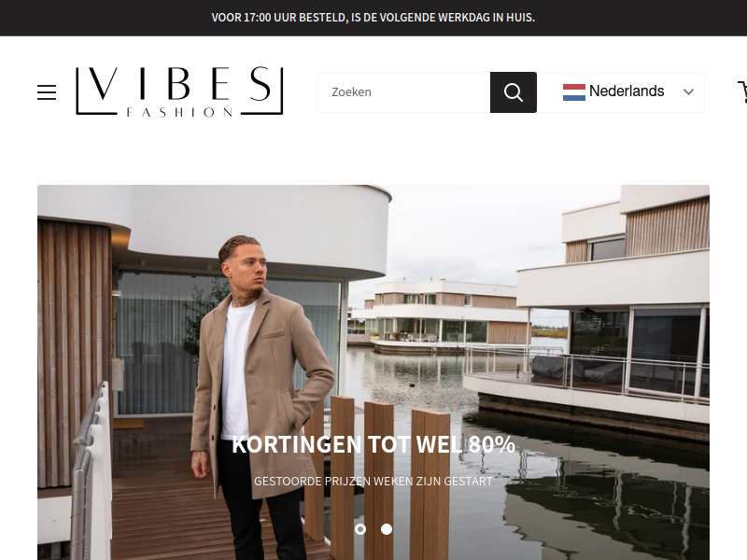Select the second slideshow dot

pyautogui.click(x=387, y=529)
